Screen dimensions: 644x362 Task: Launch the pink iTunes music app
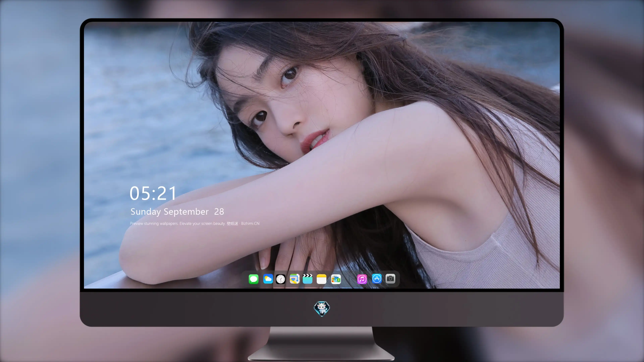[362, 279]
